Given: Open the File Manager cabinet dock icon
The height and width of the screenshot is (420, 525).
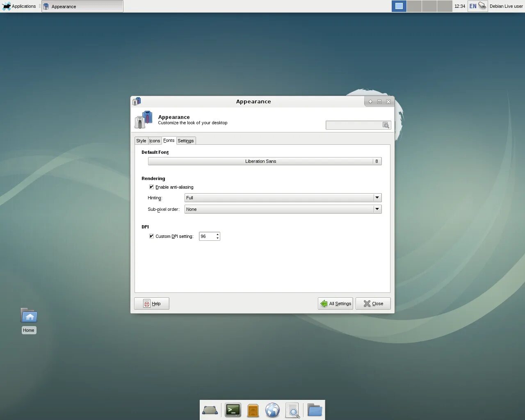Looking at the screenshot, I should 253,410.
